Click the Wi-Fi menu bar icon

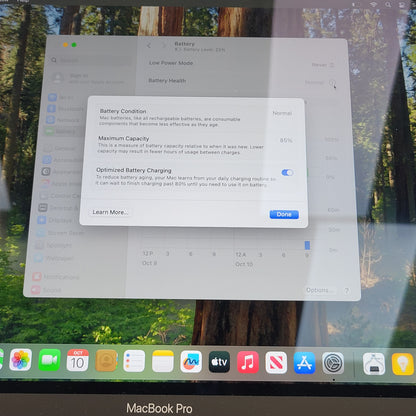(373, 5)
